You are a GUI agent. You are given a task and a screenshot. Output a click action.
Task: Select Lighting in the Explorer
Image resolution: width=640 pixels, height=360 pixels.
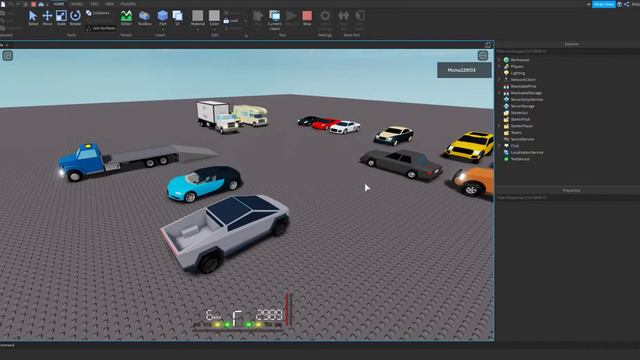click(518, 73)
